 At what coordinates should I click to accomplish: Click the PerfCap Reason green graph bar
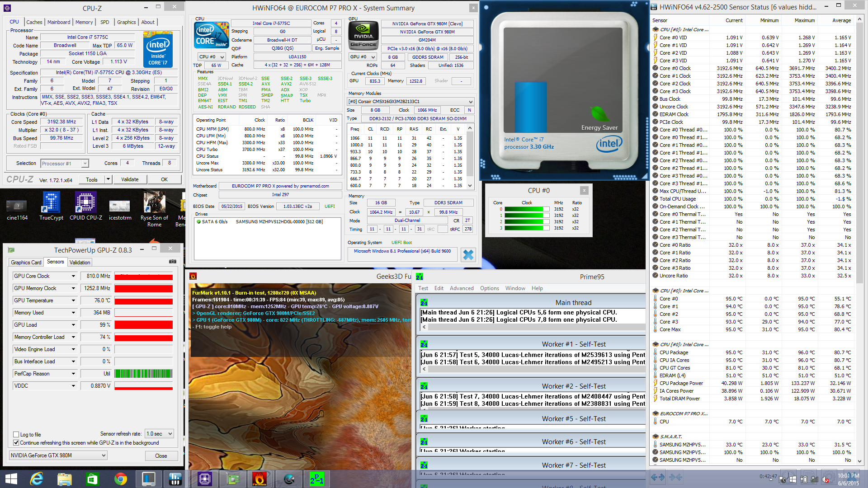[144, 374]
